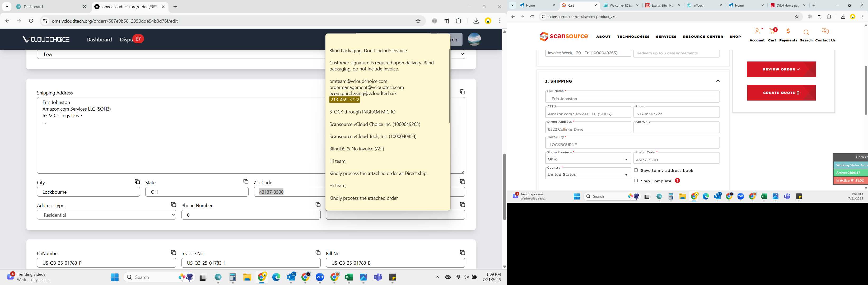Open user avatar in CloudChoice header
868x285 pixels.
click(474, 39)
